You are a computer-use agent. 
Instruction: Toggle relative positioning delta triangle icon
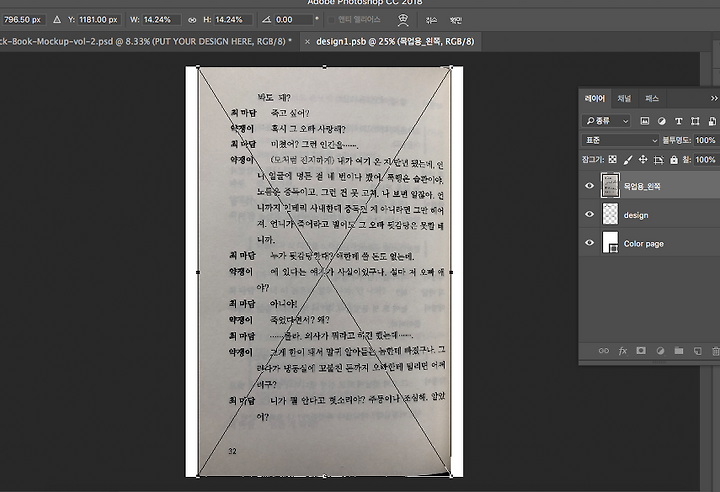[56, 20]
